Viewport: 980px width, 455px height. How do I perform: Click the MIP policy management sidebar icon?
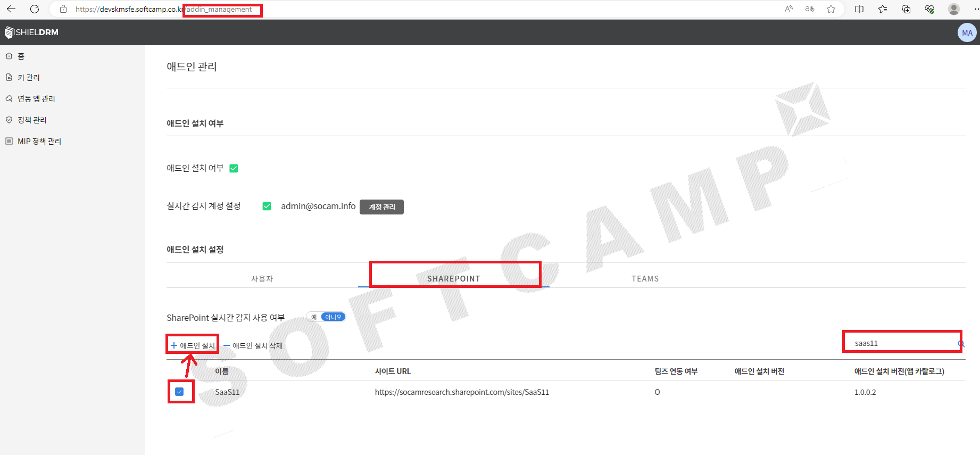click(9, 141)
